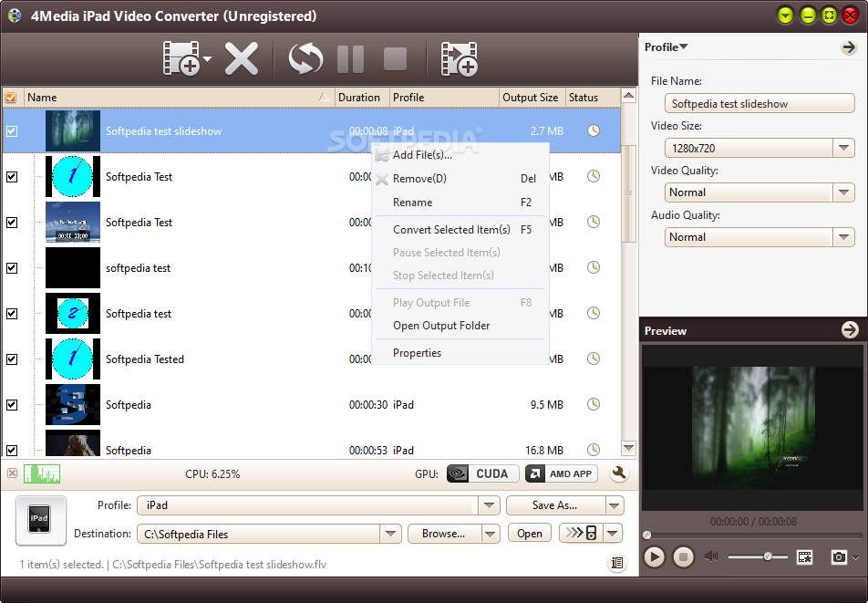Screen dimensions: 868x603
Task: Edit the File Name field
Action: pyautogui.click(x=759, y=104)
